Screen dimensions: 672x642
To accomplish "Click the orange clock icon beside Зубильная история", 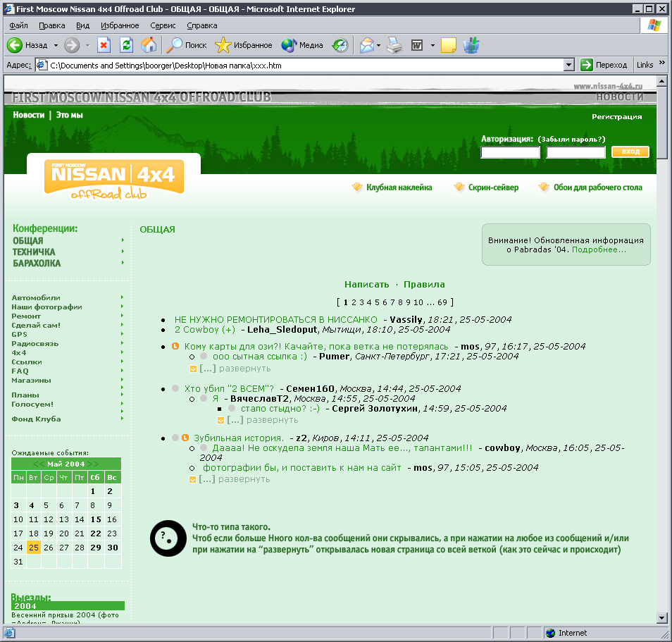I will [x=185, y=438].
